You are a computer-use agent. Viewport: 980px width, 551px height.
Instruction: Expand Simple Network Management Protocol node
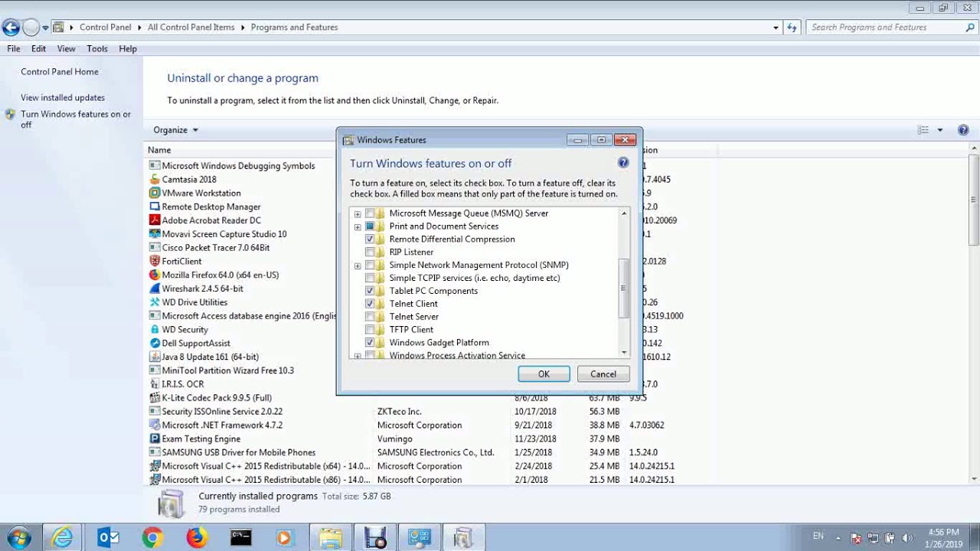[358, 266]
